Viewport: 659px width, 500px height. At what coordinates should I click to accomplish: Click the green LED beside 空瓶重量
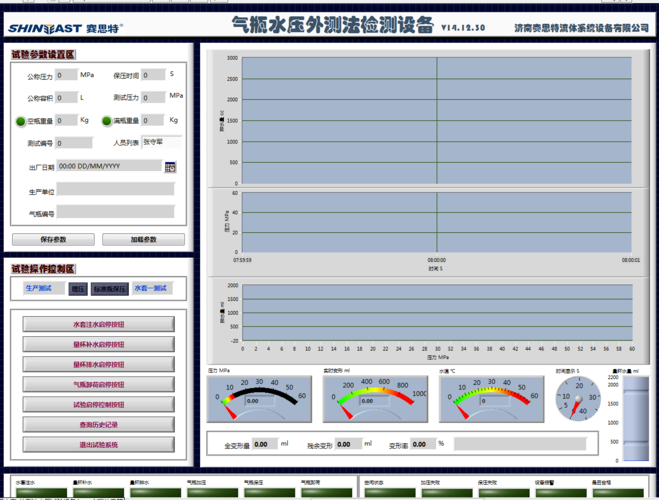(x=21, y=121)
